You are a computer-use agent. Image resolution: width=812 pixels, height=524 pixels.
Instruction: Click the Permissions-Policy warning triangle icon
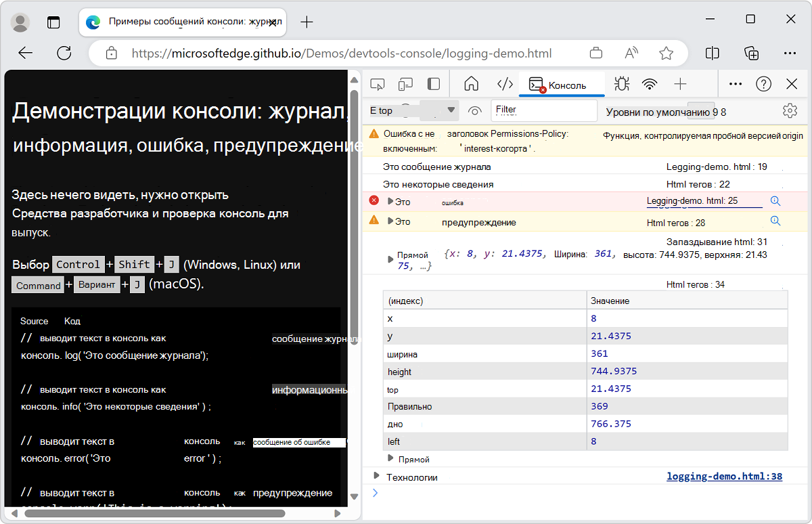click(374, 134)
